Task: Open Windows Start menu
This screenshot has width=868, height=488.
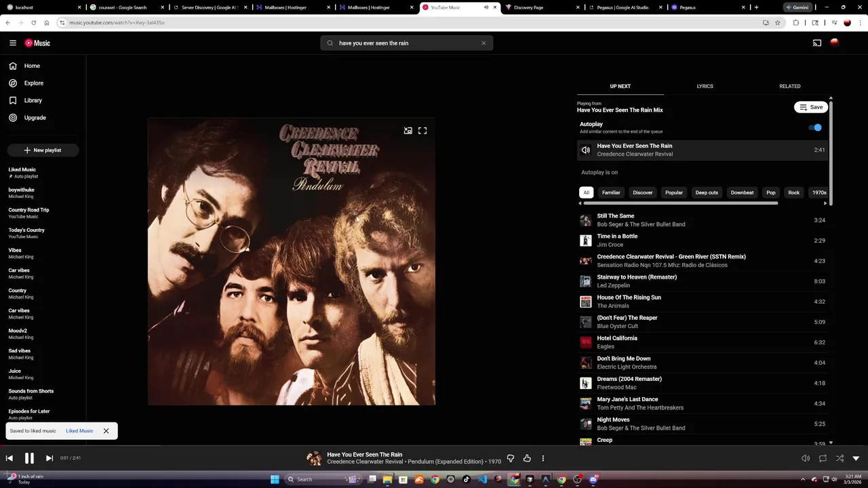Action: point(275,479)
